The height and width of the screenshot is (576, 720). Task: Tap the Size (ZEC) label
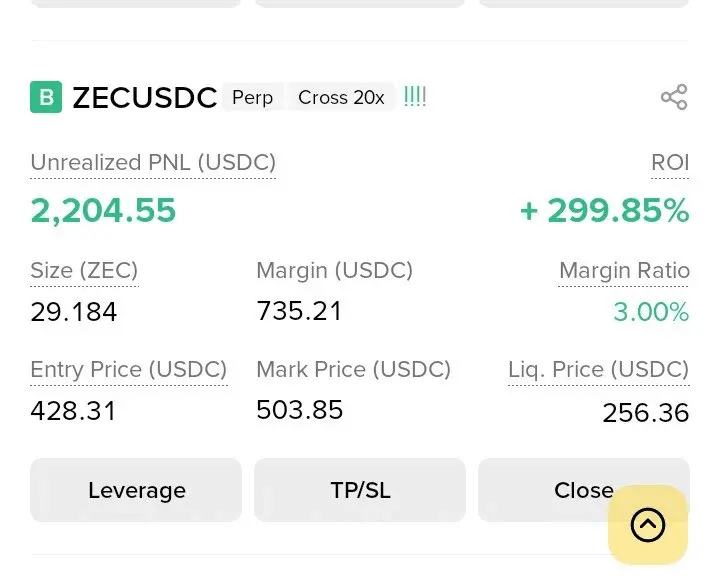(84, 270)
